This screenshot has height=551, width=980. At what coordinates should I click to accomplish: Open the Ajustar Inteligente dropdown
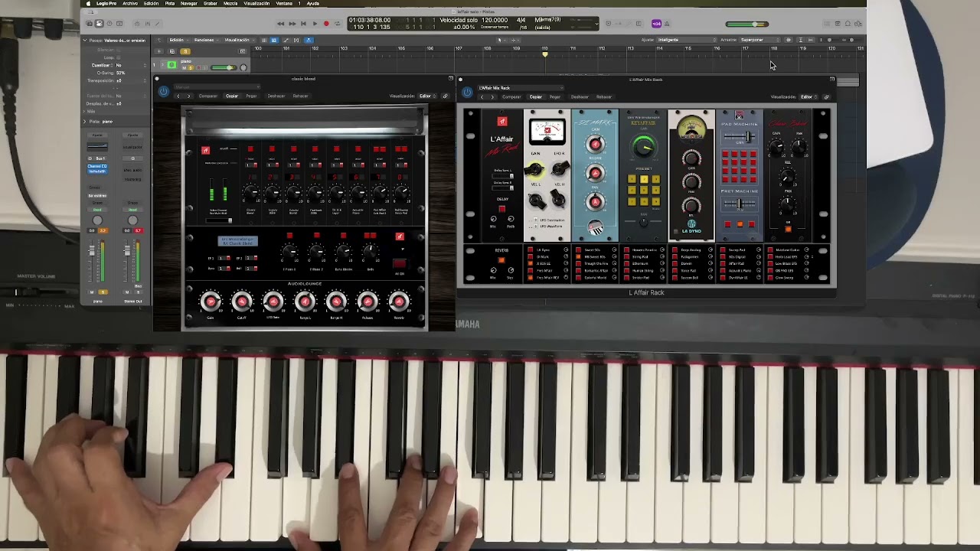pos(688,40)
